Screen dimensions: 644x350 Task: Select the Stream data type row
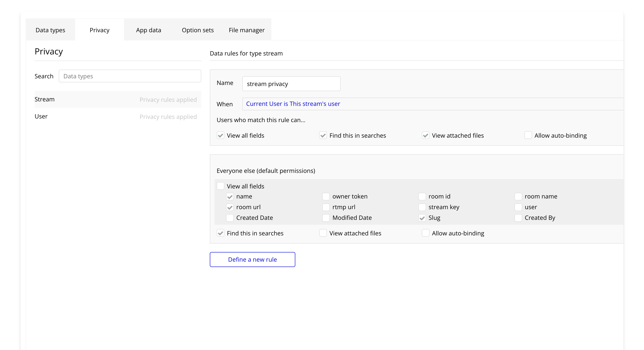click(118, 99)
